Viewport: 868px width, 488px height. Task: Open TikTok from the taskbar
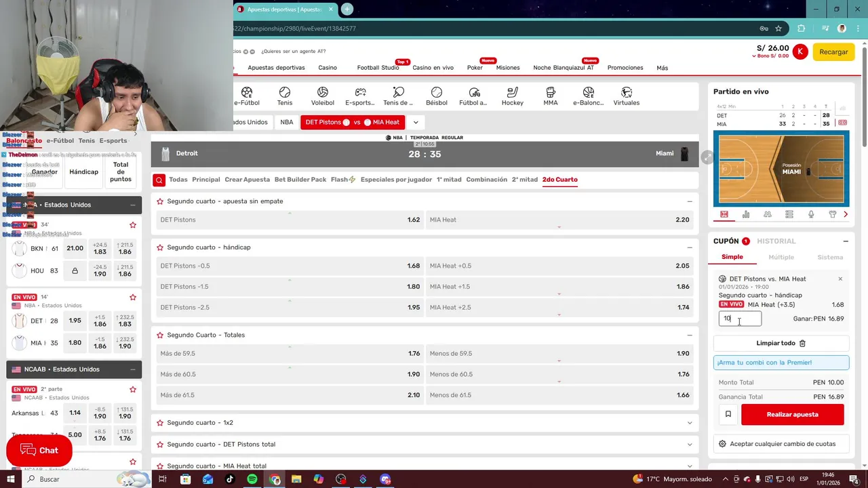pyautogui.click(x=230, y=479)
